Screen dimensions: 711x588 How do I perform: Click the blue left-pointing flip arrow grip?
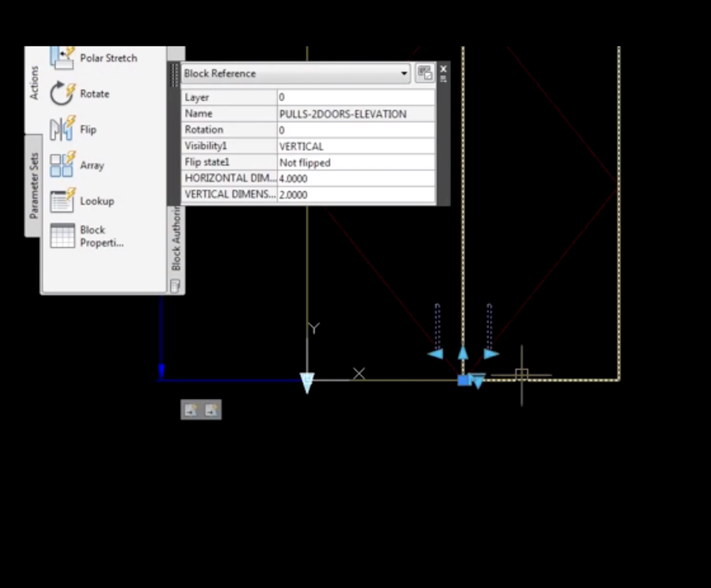[x=435, y=354]
